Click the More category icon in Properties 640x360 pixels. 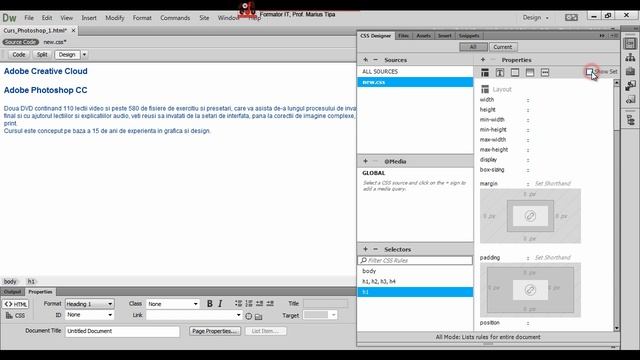point(545,73)
